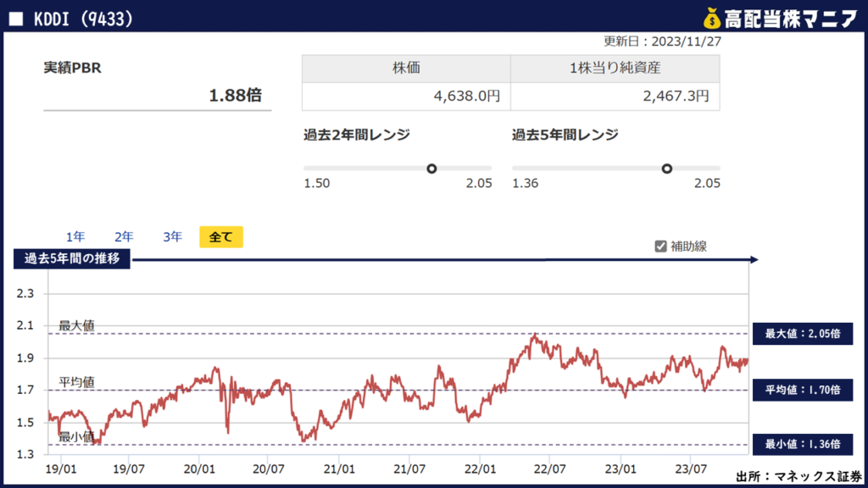Click the 1.5 y-axis label
868x488 pixels.
click(25, 423)
